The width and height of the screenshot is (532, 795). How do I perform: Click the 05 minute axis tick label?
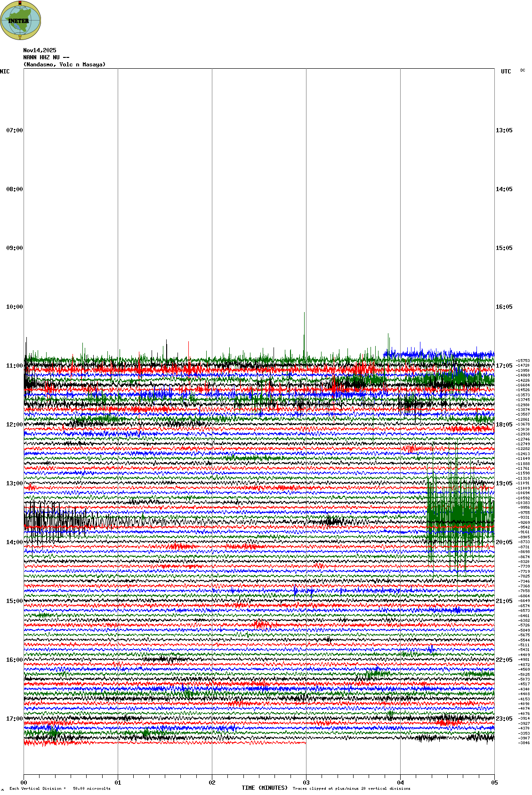coord(494,783)
